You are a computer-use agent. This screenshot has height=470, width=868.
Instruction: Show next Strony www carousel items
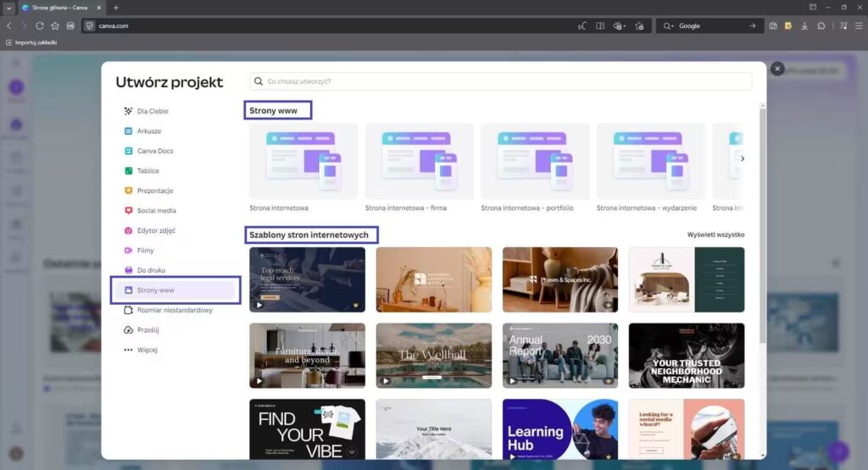point(743,158)
